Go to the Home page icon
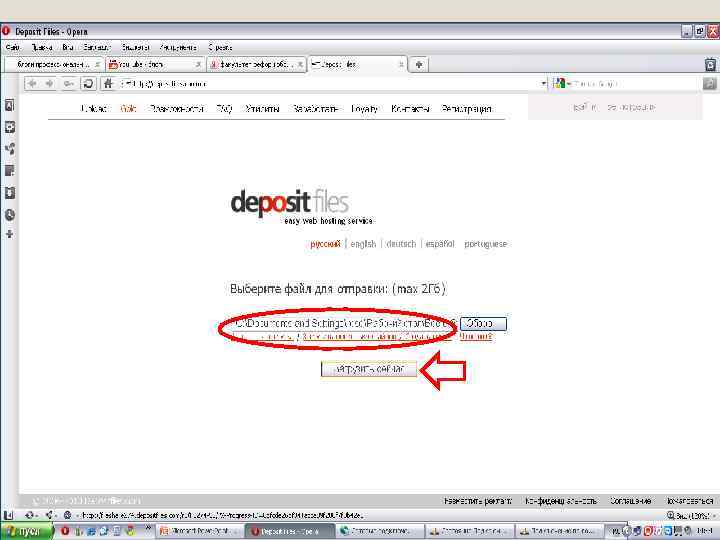 [x=108, y=84]
